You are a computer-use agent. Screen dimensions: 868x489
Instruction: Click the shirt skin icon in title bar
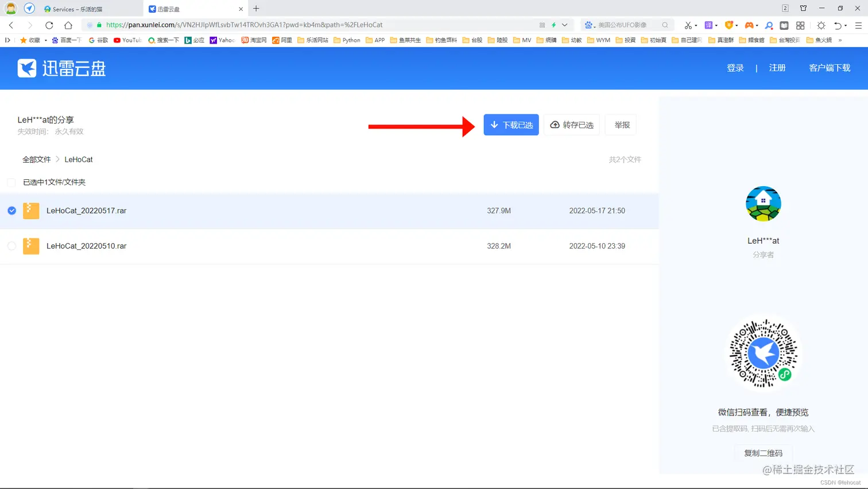coord(803,8)
